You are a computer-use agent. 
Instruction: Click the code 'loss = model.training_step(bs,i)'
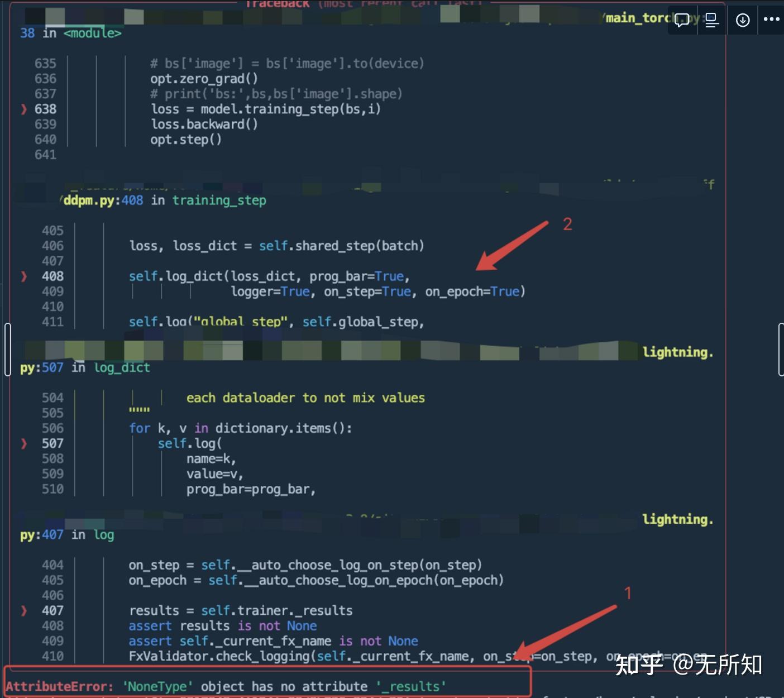266,109
